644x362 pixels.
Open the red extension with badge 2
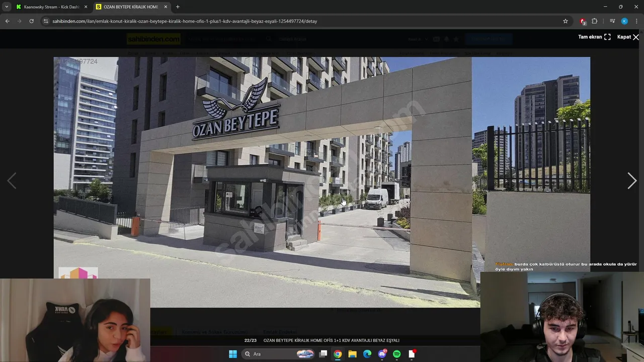coord(583,21)
